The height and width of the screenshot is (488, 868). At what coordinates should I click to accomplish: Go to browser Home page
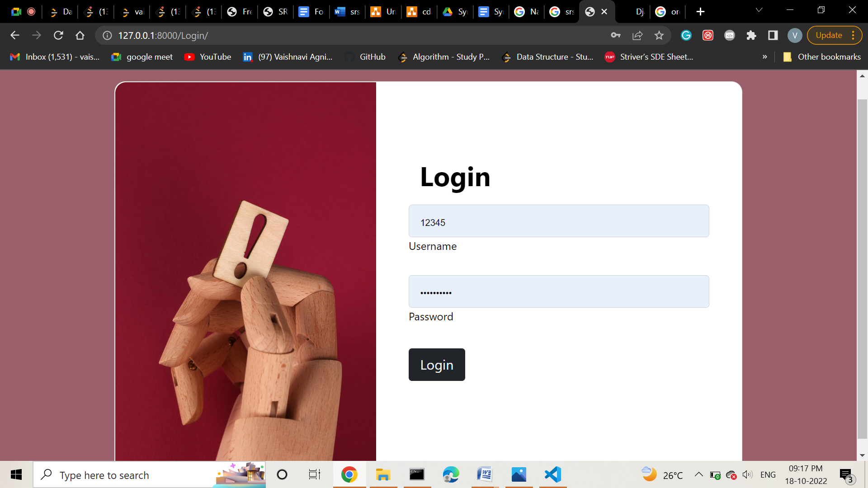(80, 35)
